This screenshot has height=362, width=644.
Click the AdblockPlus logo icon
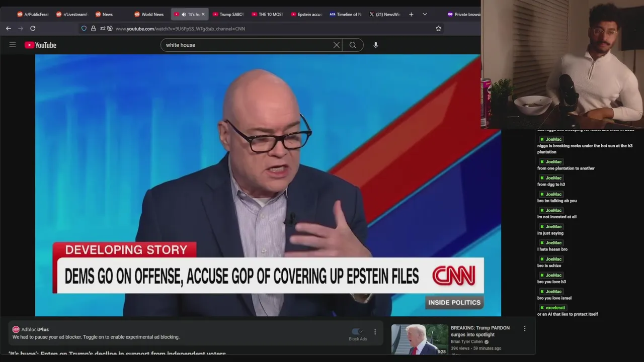[x=16, y=329]
